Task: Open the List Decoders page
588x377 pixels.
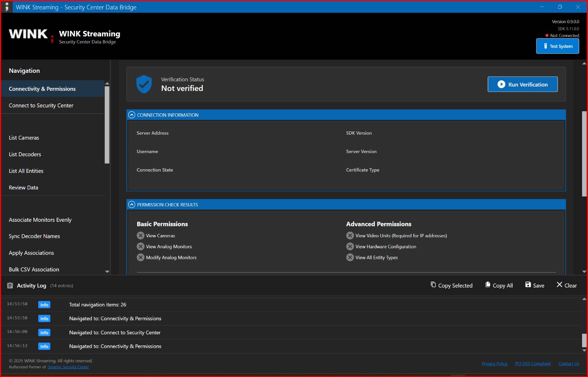Action: click(53, 154)
